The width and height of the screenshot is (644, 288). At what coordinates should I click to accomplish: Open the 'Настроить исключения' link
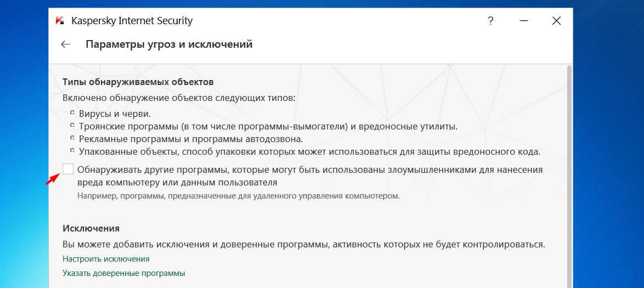pos(106,259)
